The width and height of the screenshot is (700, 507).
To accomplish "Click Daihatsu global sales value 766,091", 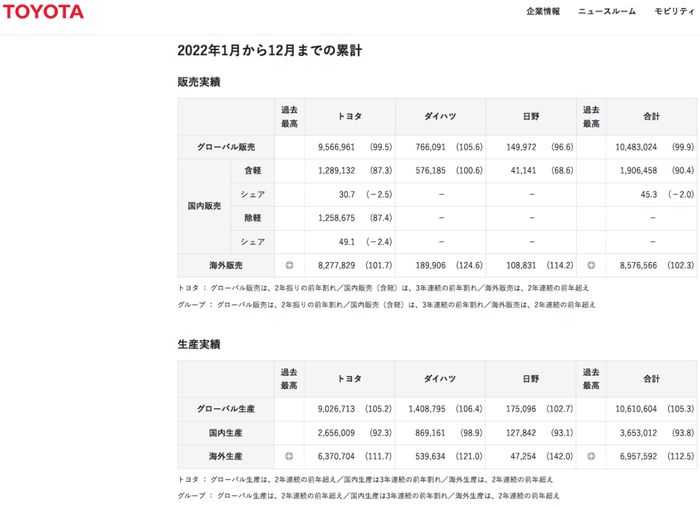I will (x=430, y=147).
